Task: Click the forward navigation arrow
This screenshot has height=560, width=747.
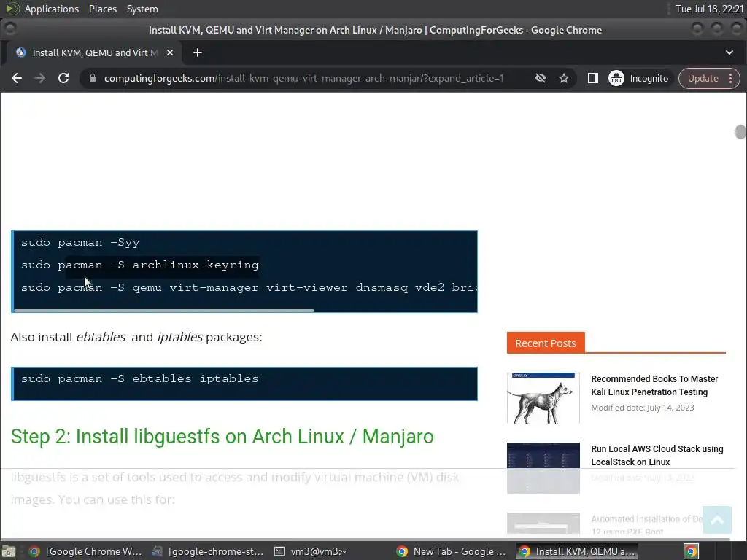Action: [x=40, y=78]
